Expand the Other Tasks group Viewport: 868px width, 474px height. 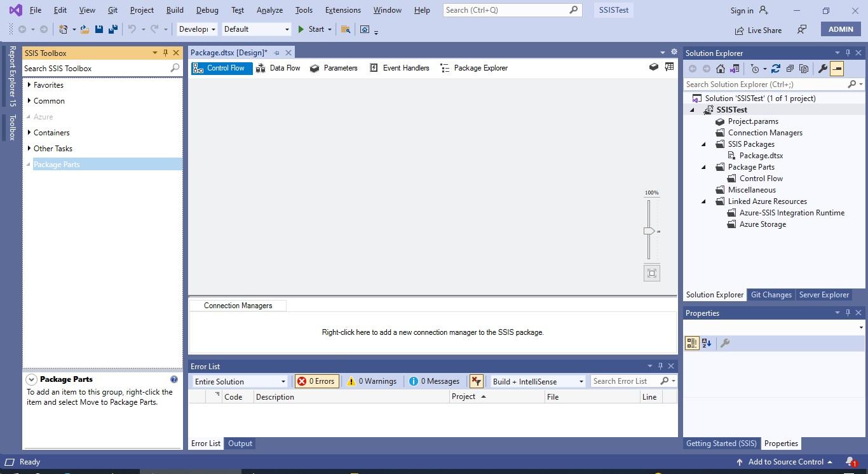pos(29,148)
